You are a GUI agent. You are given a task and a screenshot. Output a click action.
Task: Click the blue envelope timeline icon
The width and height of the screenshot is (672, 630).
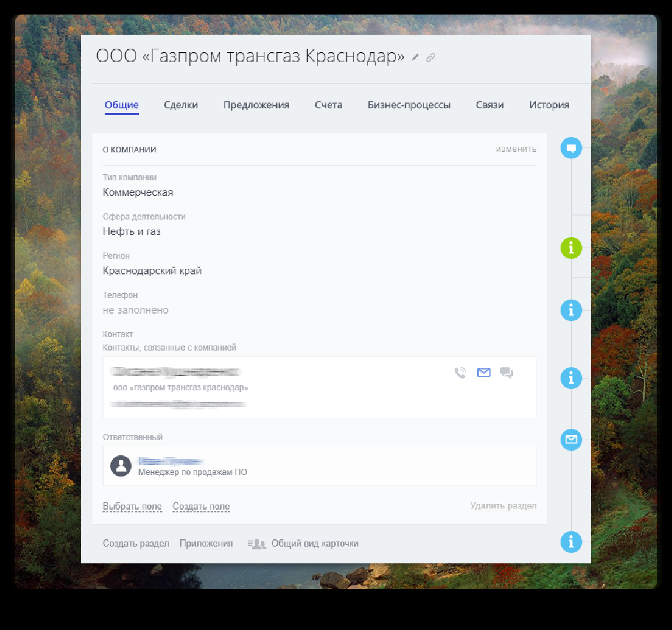point(571,440)
